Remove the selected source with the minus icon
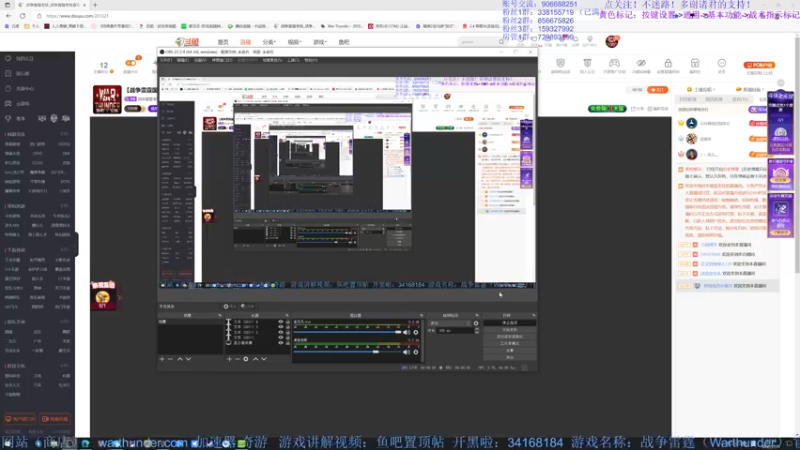Viewport: 800px width, 450px height. 237,359
